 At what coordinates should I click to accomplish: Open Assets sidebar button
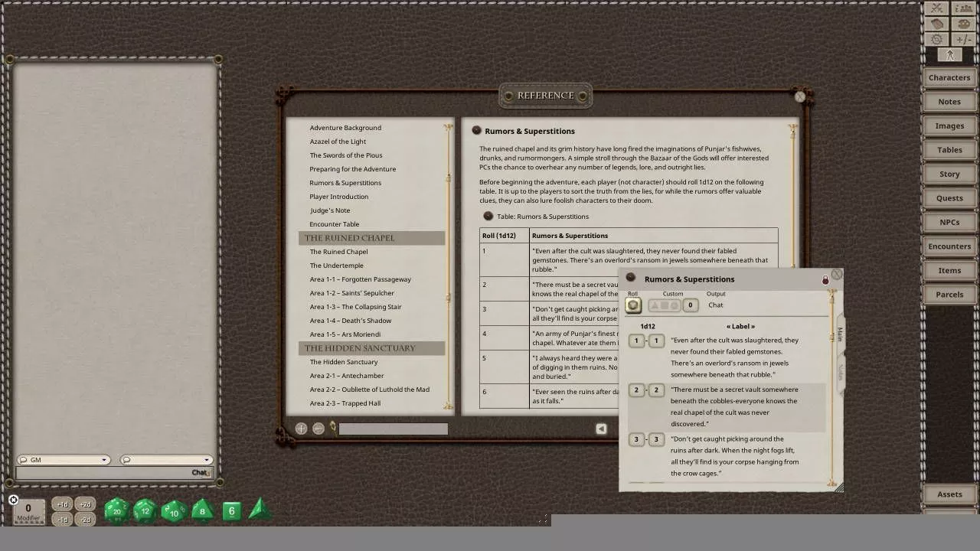[x=949, y=494]
